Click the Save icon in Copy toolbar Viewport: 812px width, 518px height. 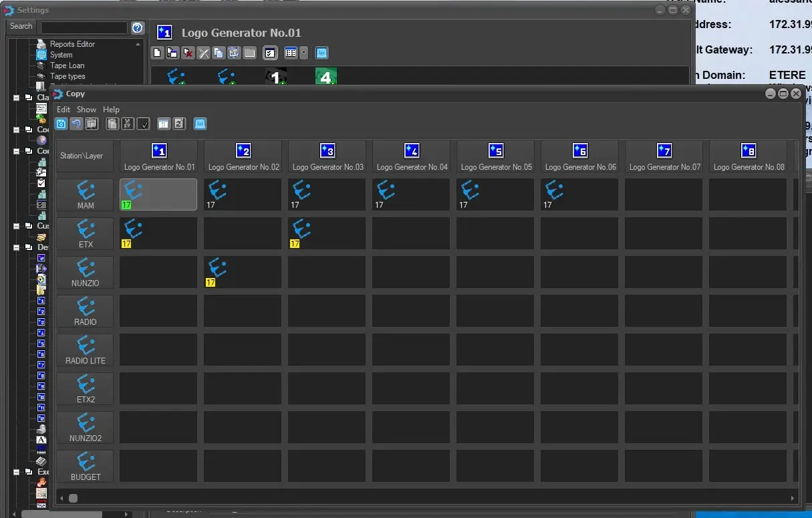click(61, 124)
